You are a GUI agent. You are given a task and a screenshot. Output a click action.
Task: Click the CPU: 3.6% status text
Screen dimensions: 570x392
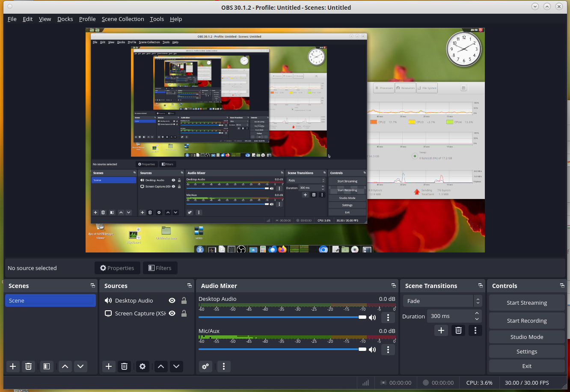point(479,383)
